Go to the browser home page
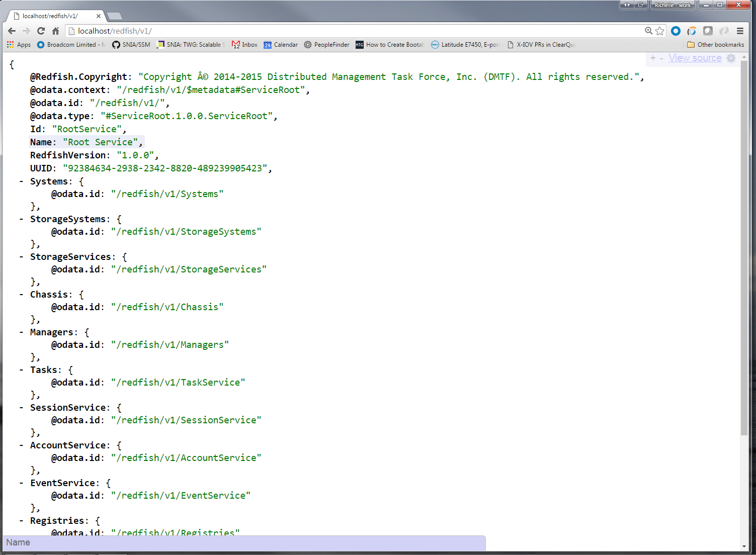Screen dimensions: 756x555 pyautogui.click(x=56, y=31)
